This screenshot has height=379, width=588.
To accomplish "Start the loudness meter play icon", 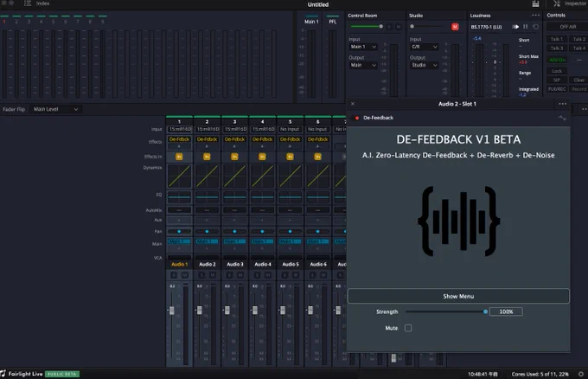I will (515, 27).
